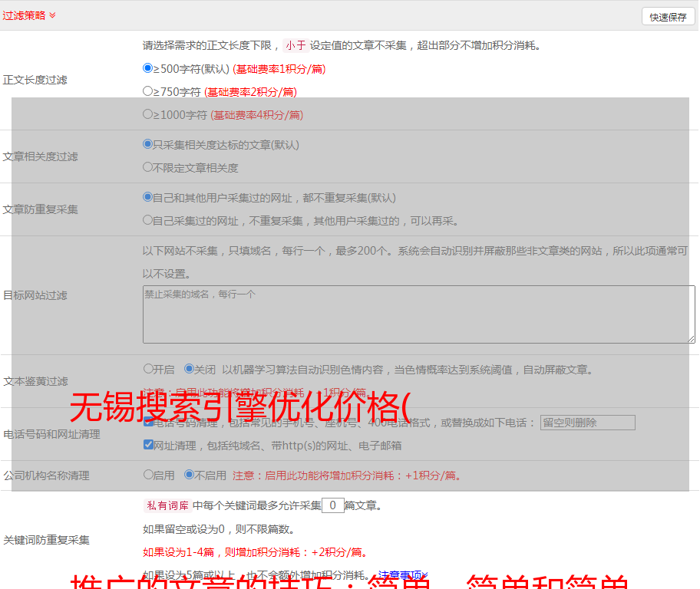The width and height of the screenshot is (700, 589).
Task: Click the 快速保存 button
Action: (x=668, y=17)
